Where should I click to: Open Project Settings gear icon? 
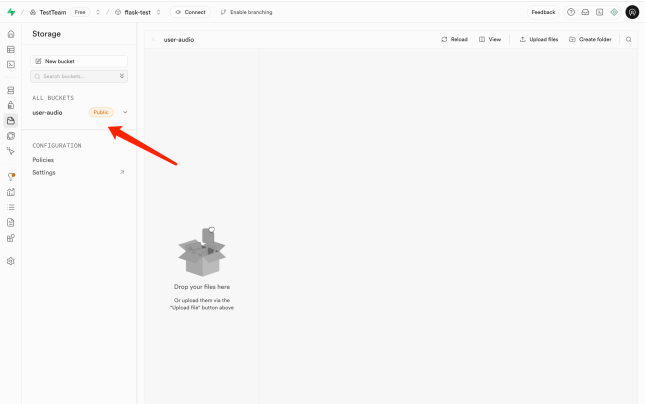click(x=11, y=261)
